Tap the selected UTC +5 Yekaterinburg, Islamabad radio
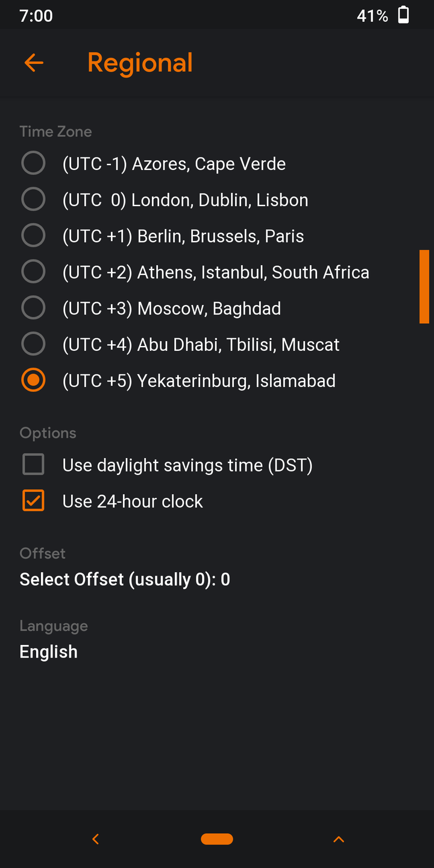The height and width of the screenshot is (868, 434). click(33, 380)
